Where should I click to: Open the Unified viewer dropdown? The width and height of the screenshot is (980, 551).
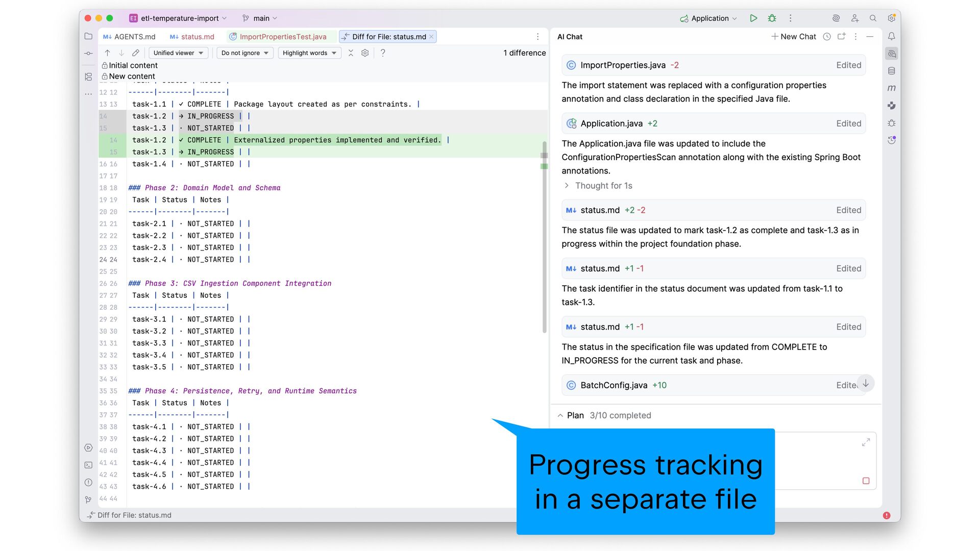coord(178,53)
